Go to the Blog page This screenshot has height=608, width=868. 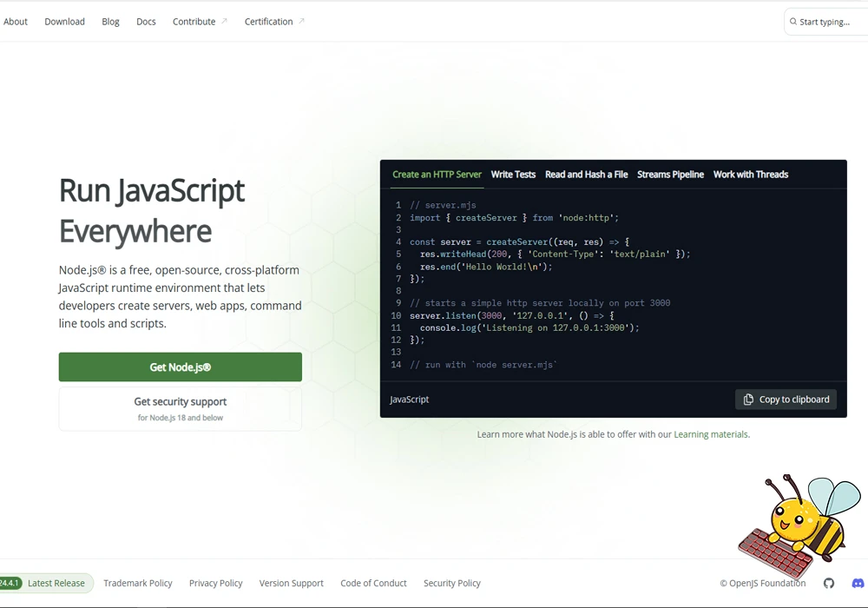[x=110, y=22]
